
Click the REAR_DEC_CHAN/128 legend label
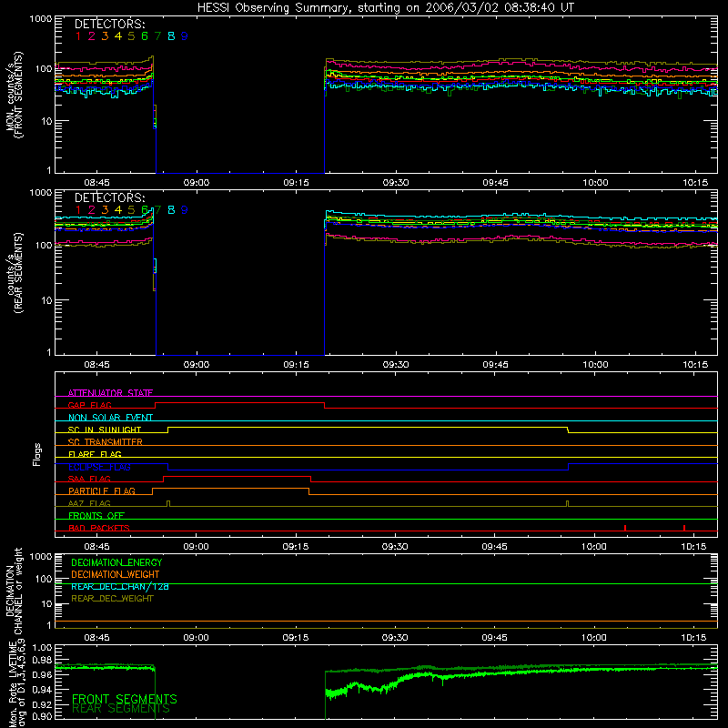point(120,586)
